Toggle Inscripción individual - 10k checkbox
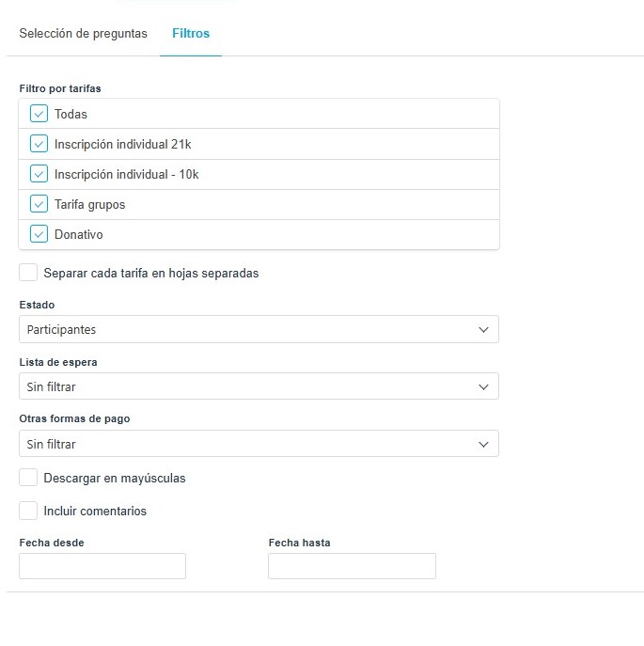This screenshot has height=646, width=644. [39, 174]
